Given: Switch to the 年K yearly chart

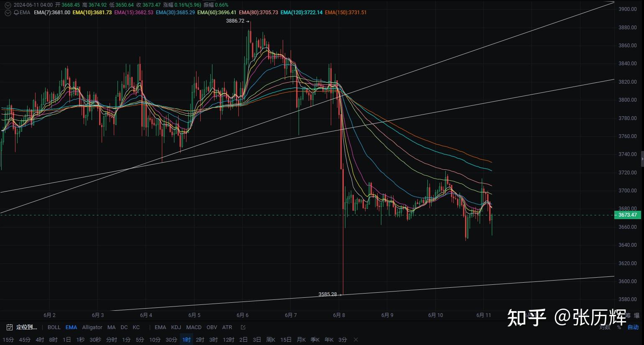Looking at the screenshot, I should click(x=329, y=340).
